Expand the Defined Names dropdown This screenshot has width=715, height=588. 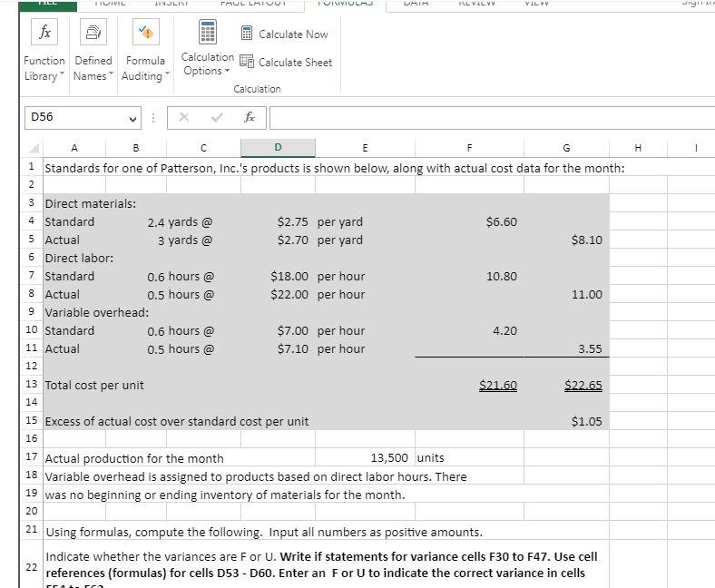pos(111,73)
